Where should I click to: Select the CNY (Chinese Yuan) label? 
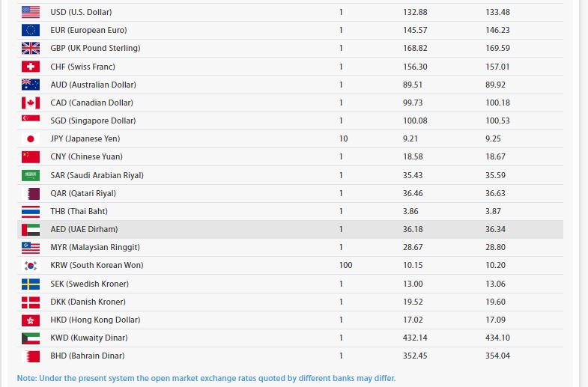point(86,156)
